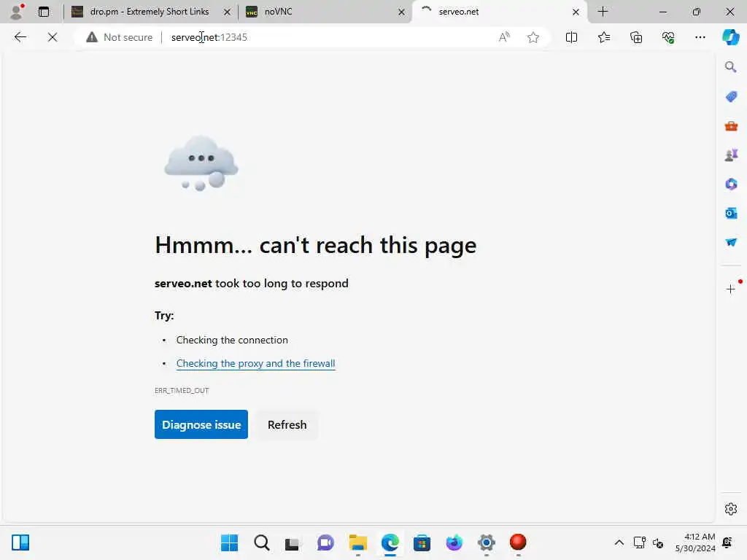747x560 pixels.
Task: Switch to the dro.pm Extremely Short Links tab
Action: click(149, 12)
